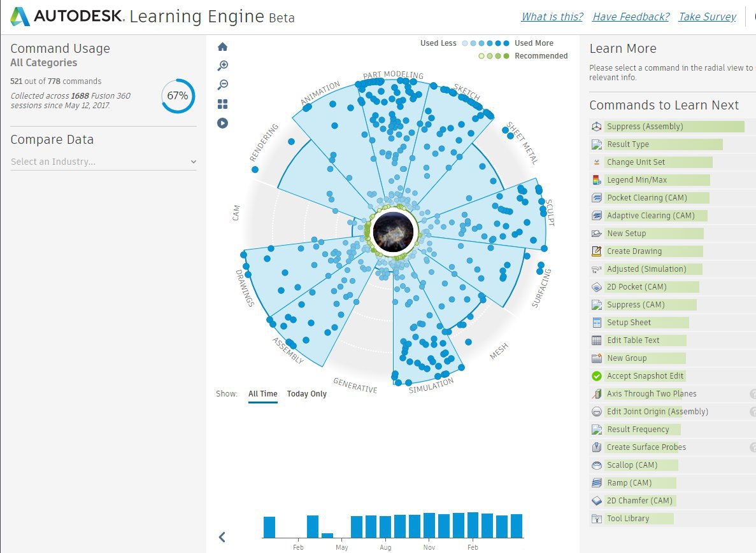Click the New Group icon
The width and height of the screenshot is (756, 553).
tap(596, 358)
